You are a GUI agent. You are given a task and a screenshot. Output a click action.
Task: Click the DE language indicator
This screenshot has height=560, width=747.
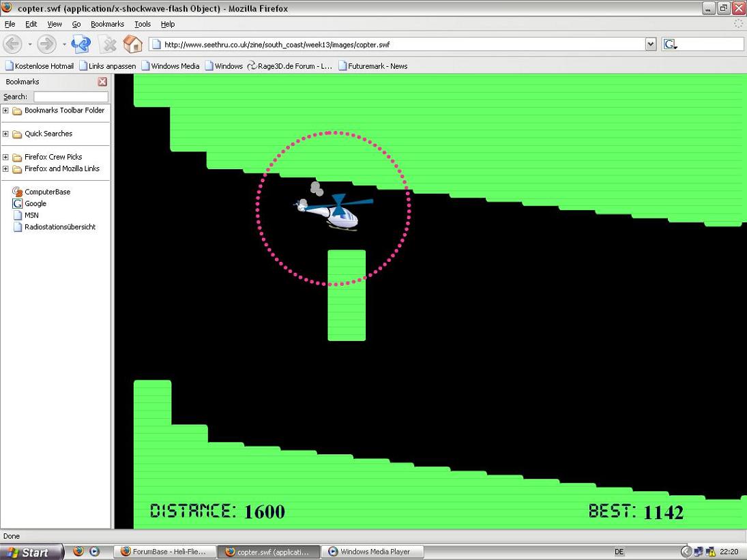pos(619,552)
